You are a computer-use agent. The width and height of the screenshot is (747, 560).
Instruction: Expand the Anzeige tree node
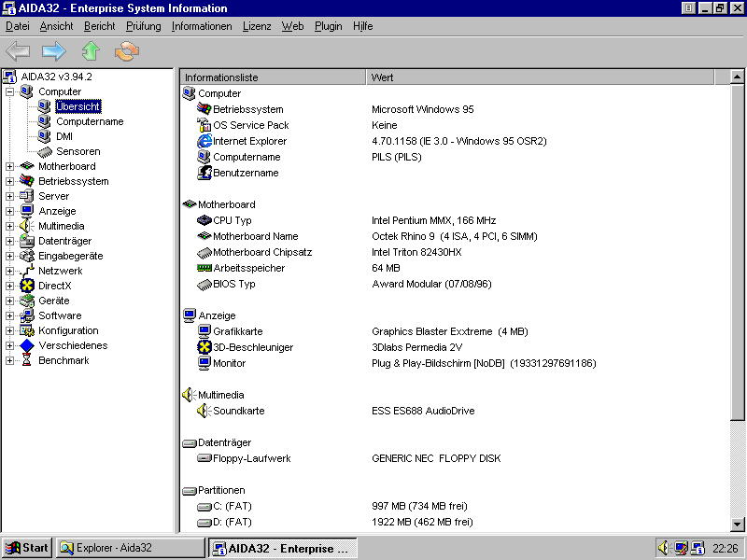point(9,211)
